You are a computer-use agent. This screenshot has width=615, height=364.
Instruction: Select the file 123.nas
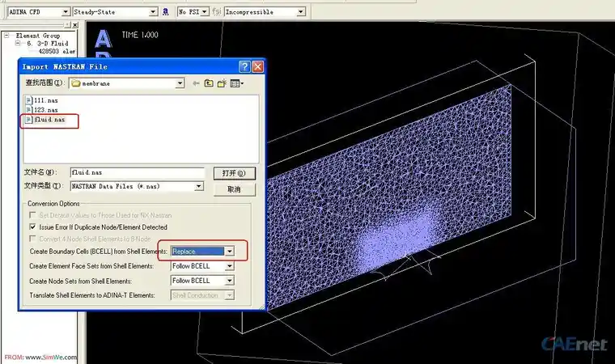point(42,110)
